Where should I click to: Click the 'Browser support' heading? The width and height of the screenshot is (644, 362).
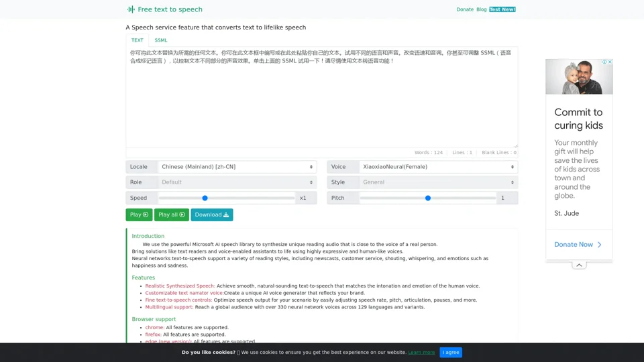154,319
